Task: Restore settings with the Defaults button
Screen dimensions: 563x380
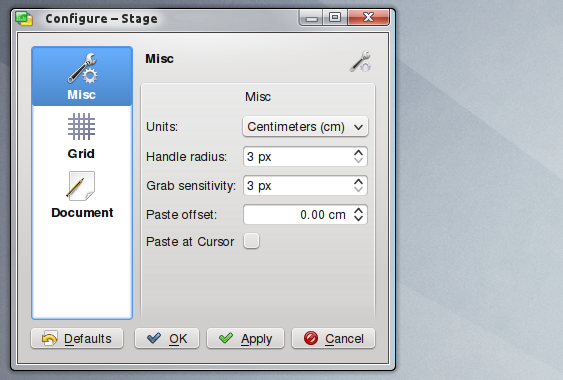Action: click(x=77, y=338)
